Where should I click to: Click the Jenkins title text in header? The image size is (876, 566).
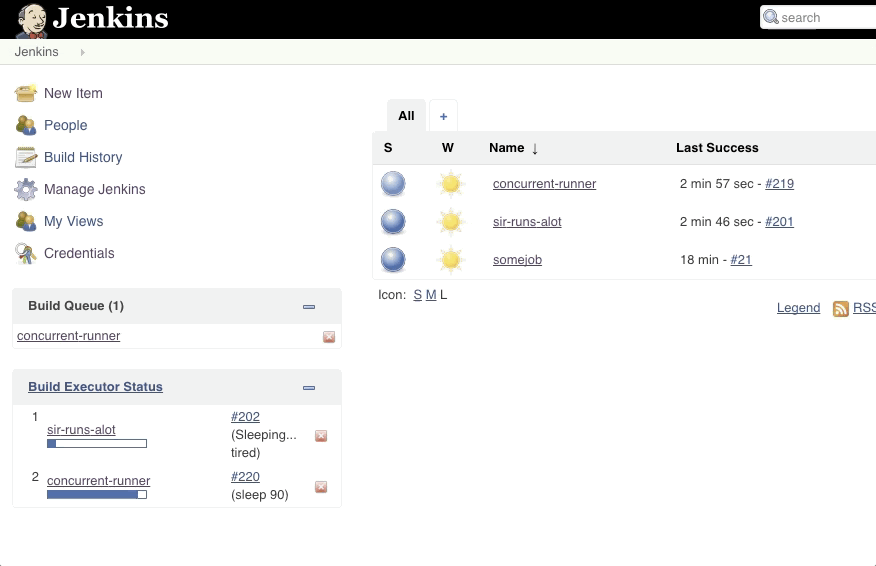click(x=110, y=18)
